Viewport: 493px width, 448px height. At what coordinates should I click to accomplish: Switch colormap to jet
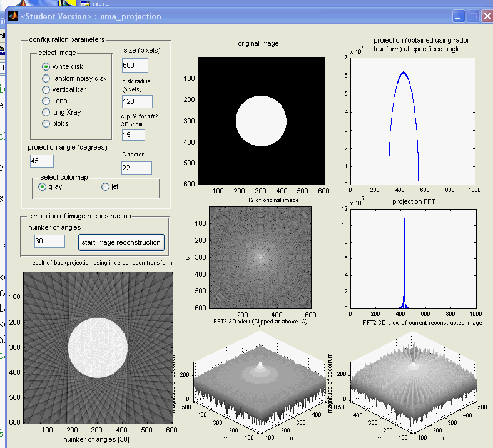pyautogui.click(x=105, y=186)
